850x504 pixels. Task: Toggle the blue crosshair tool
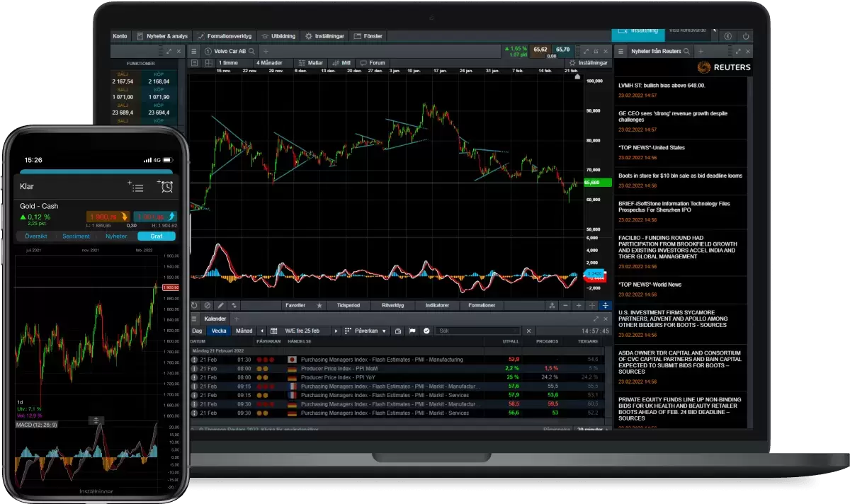(x=605, y=305)
